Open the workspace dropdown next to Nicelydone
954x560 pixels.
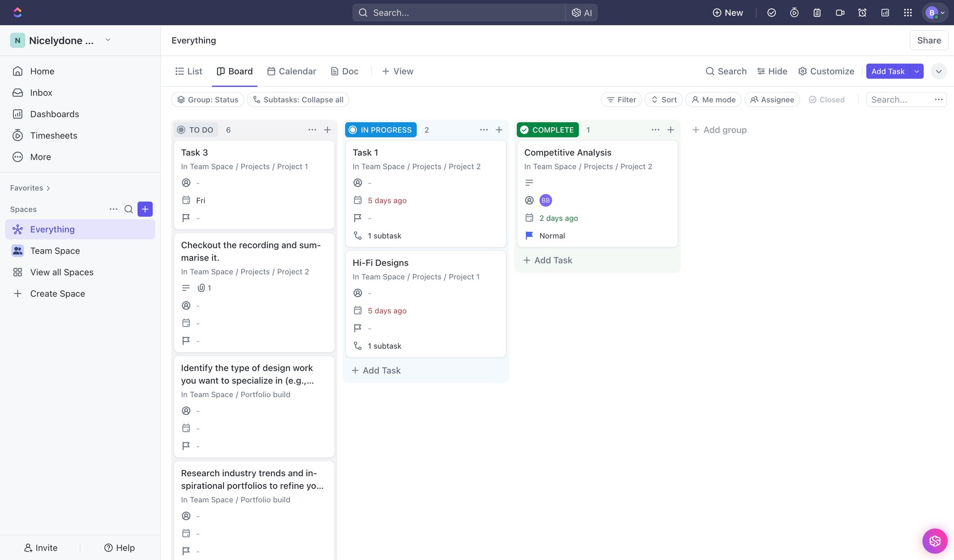point(108,40)
